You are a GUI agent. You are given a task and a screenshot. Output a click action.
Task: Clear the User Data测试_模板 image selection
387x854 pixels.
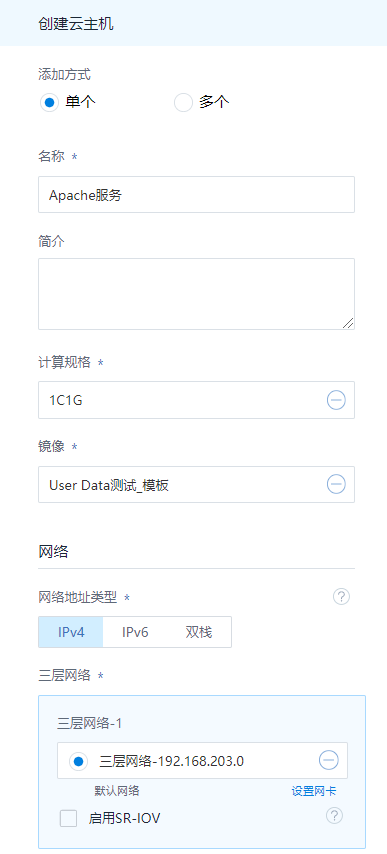pyautogui.click(x=336, y=484)
